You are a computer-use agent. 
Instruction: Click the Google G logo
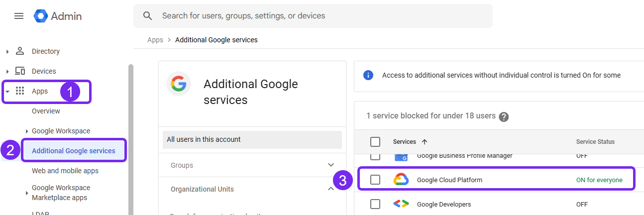(179, 84)
